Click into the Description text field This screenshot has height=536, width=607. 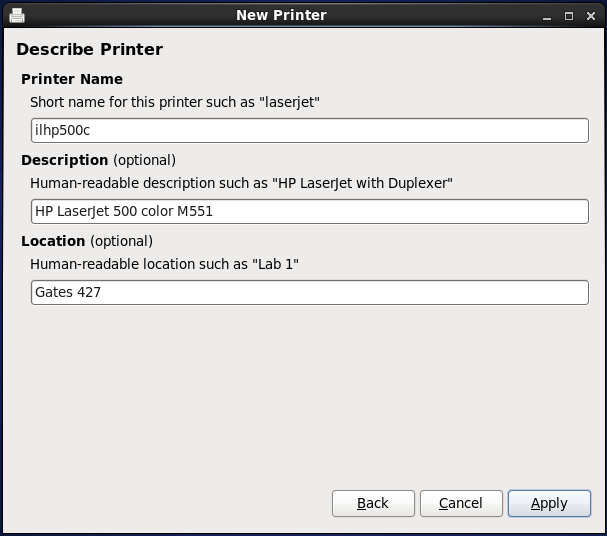tap(310, 211)
